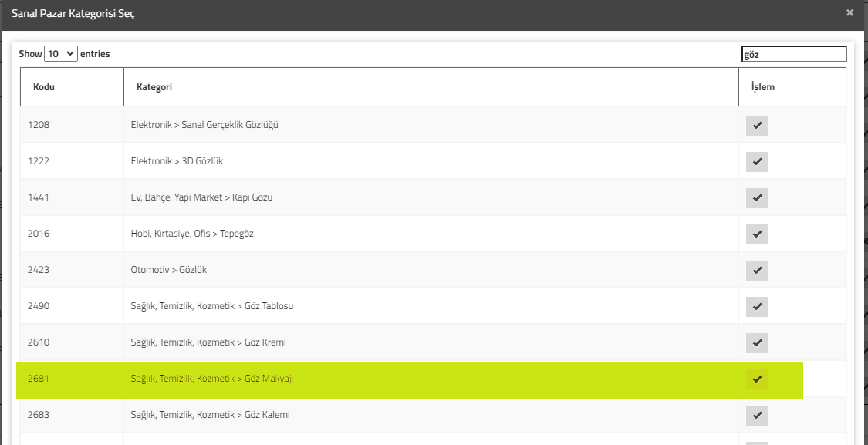The image size is (868, 445).
Task: Choose the 3D Gözlük category checkmark
Action: pos(757,162)
